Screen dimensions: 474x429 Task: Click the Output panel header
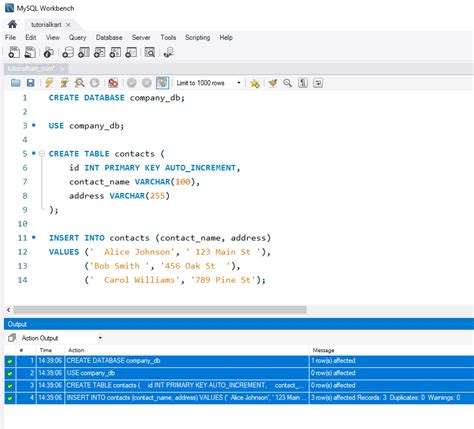(x=239, y=324)
